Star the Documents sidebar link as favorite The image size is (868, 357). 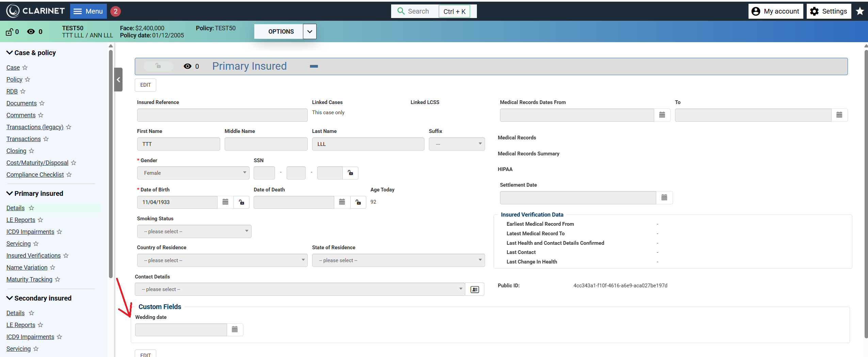pyautogui.click(x=42, y=103)
